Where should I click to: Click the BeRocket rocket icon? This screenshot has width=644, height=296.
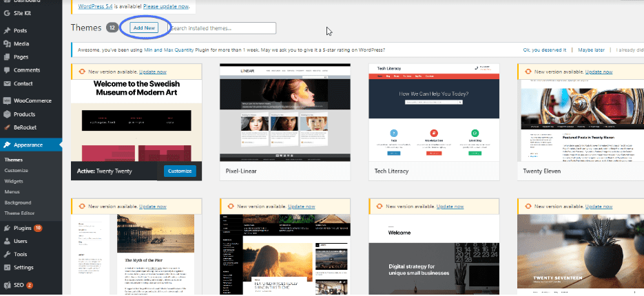click(x=7, y=127)
